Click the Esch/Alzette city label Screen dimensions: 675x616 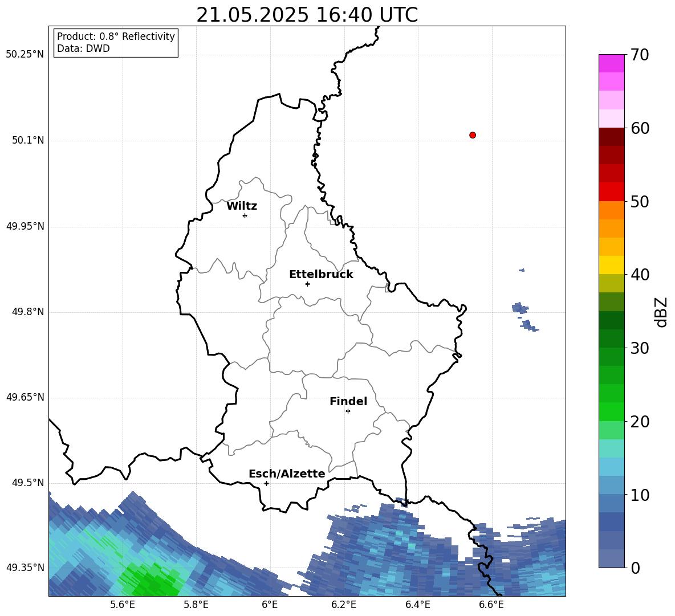(x=287, y=474)
